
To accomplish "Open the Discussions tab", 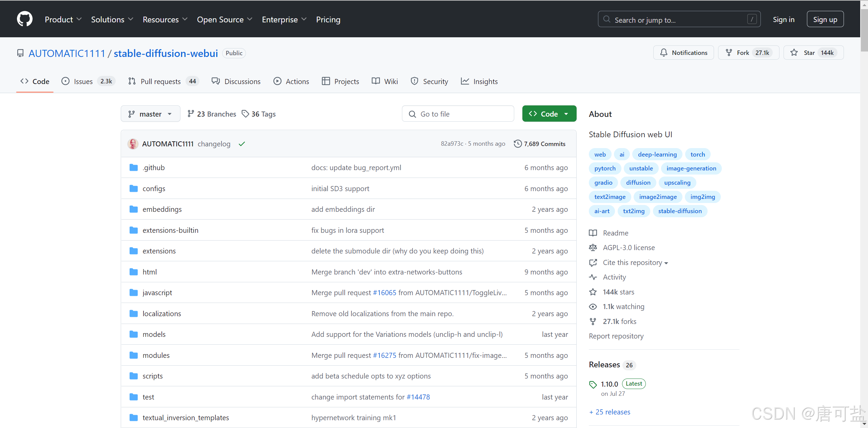I will pos(236,81).
